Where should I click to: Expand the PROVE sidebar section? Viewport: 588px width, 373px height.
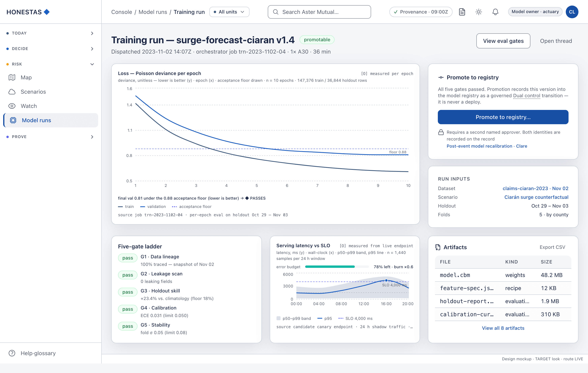(x=50, y=137)
